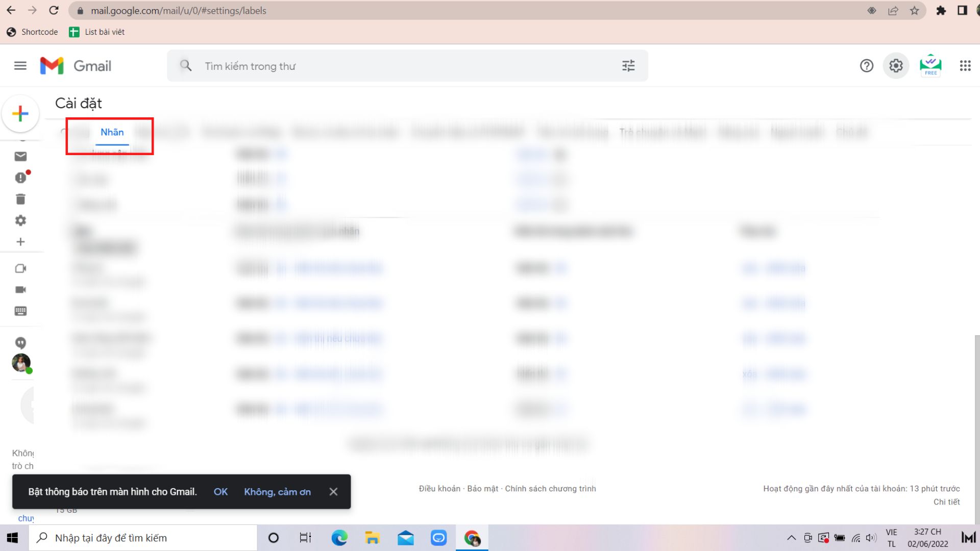Click the Settings gear icon in header

(896, 66)
